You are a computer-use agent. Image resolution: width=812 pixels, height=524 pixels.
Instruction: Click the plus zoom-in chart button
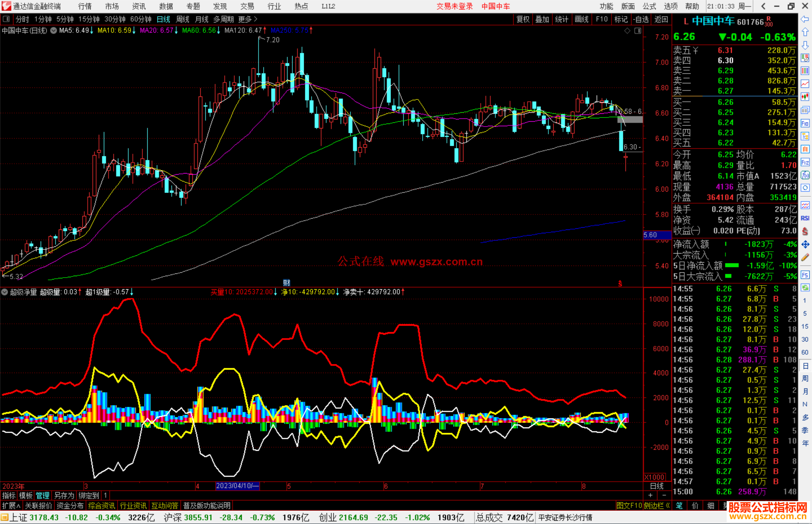(x=650, y=495)
